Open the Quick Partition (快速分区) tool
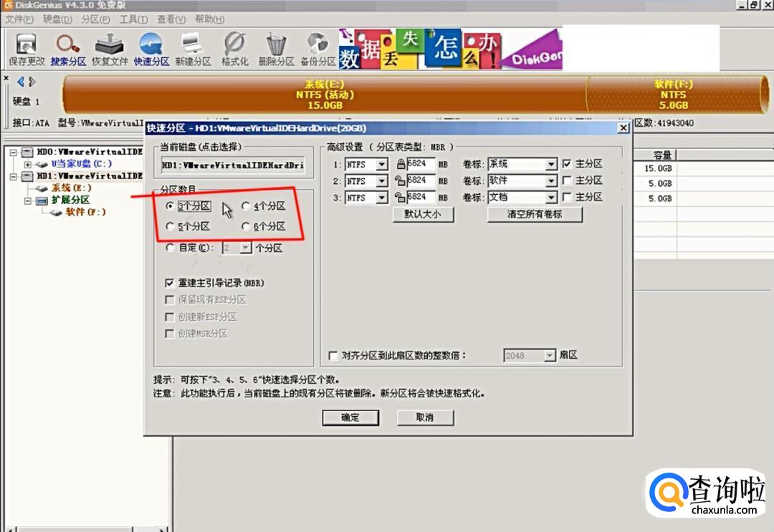Image resolution: width=774 pixels, height=532 pixels. [x=151, y=49]
